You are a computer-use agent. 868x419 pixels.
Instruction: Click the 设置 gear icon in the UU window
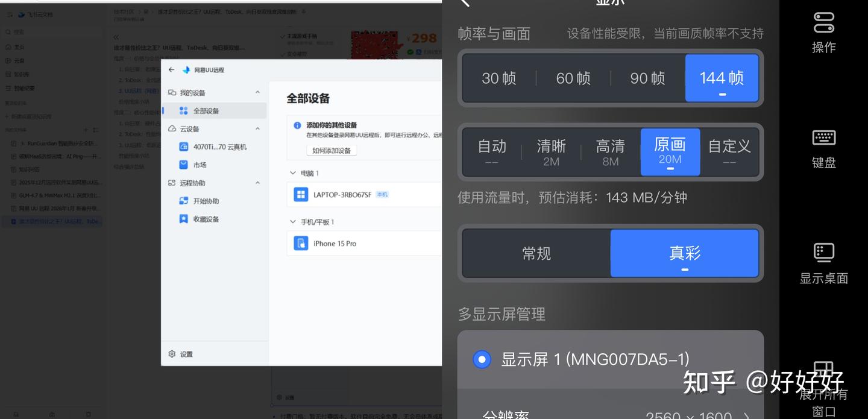[x=172, y=354]
